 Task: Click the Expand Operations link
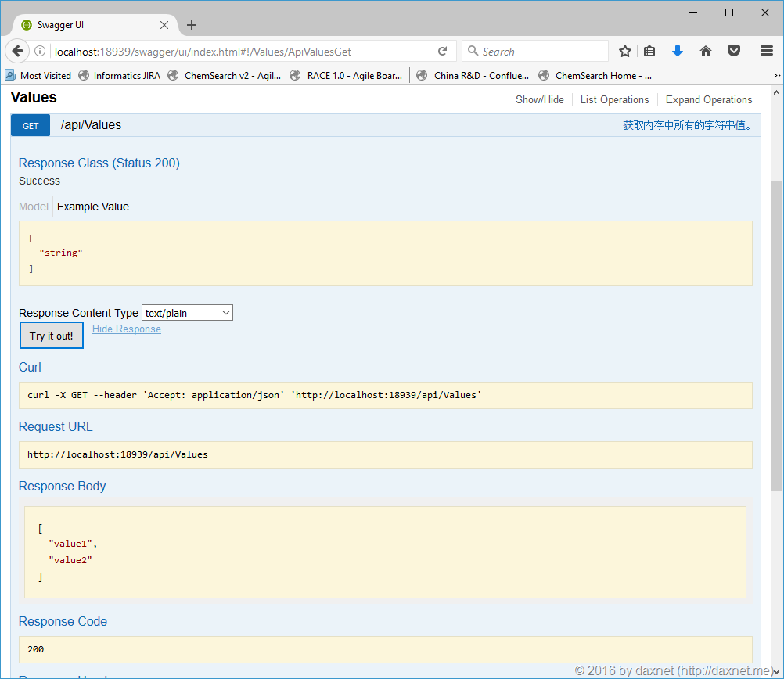click(x=708, y=100)
